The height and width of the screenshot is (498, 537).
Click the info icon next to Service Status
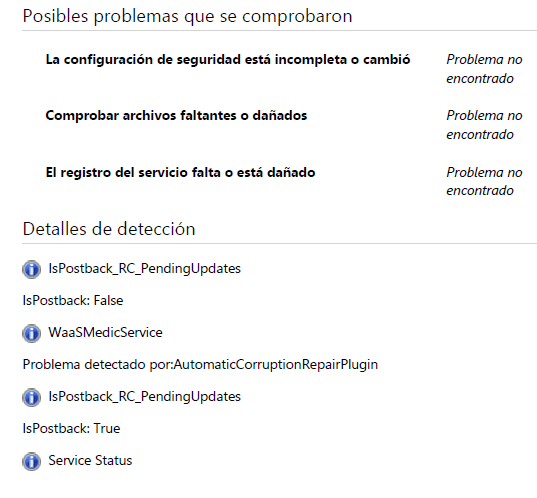(32, 461)
